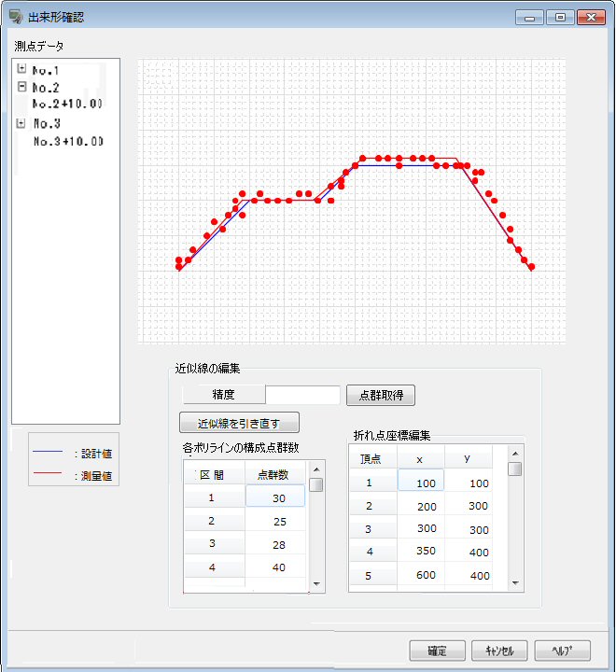
Task: Select point count cell 25 in section 2
Action: (x=275, y=521)
